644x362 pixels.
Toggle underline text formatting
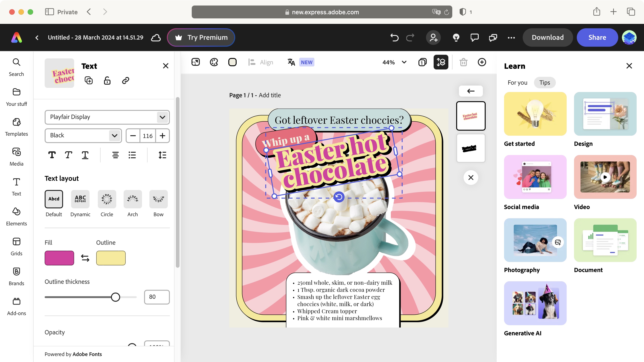[x=85, y=155]
